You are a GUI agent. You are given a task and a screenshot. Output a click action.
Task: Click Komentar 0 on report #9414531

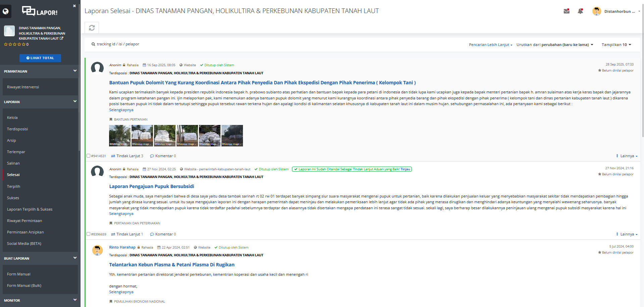pyautogui.click(x=163, y=156)
